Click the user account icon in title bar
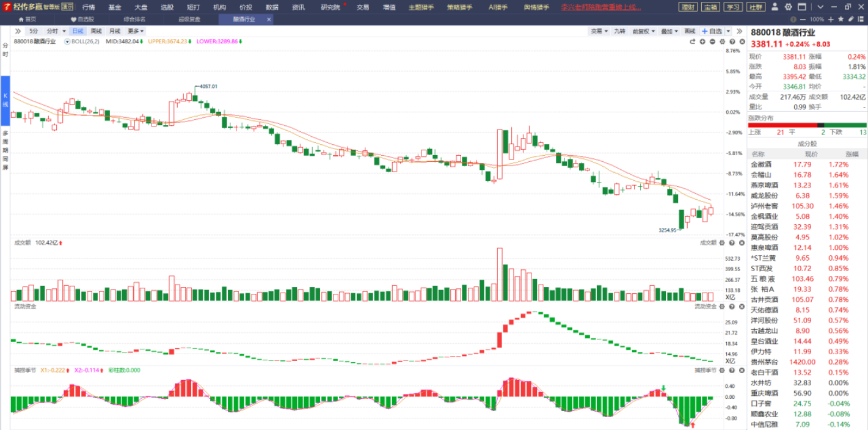 click(x=775, y=7)
